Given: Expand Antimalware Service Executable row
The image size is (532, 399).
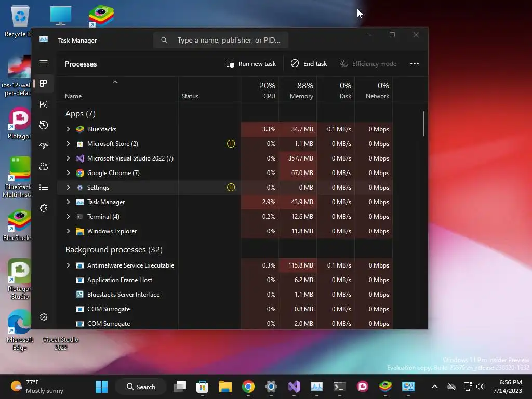Looking at the screenshot, I should coord(68,265).
